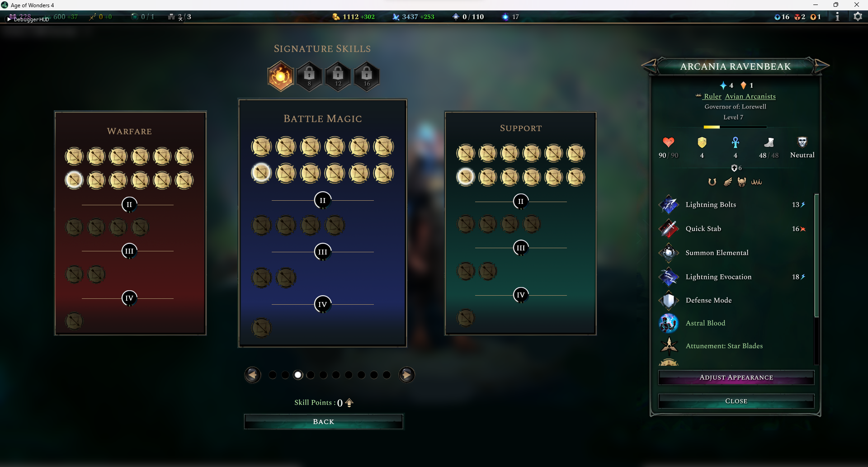Select the Defense Mode shield icon
868x467 pixels.
tap(669, 300)
